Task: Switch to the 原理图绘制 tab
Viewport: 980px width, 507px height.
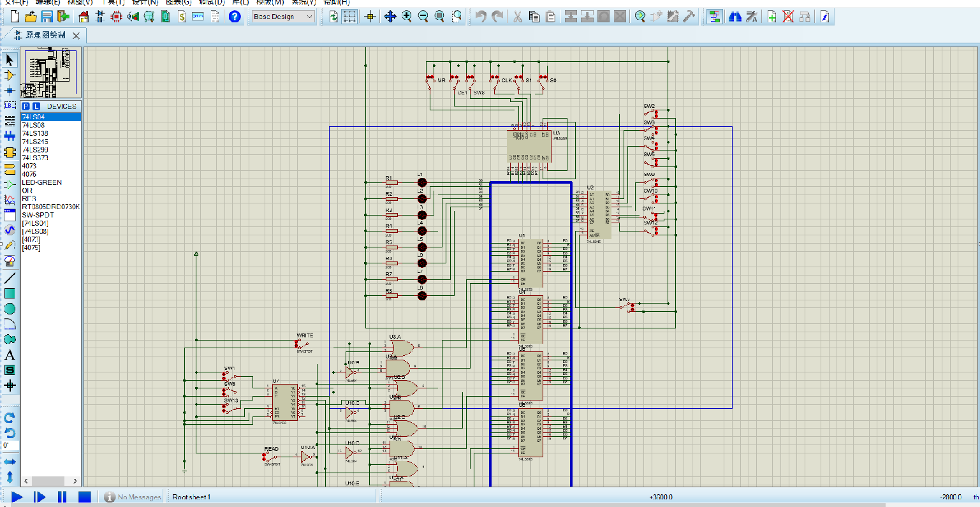Action: (45, 35)
